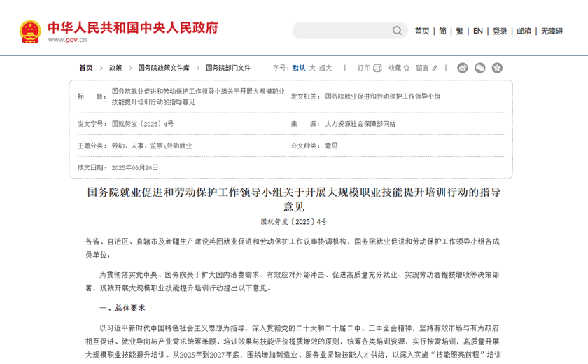Screen dimensions: 588x364
Task: Click the site title 中华人民共和国中央人民政府
Action: point(133,27)
